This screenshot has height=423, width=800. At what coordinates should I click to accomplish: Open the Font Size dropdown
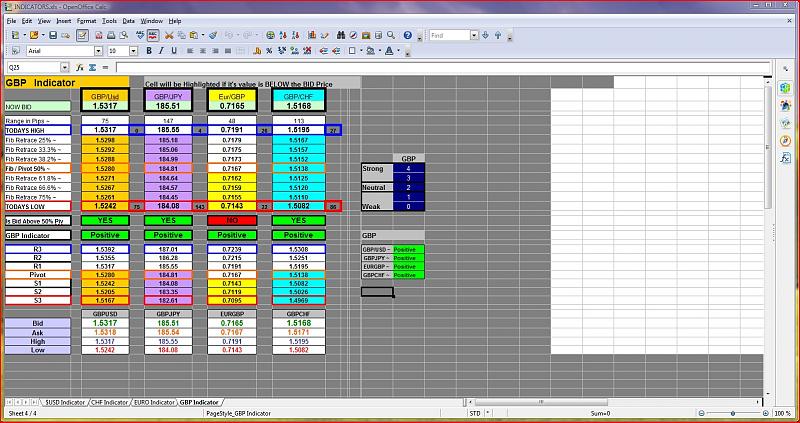(x=133, y=51)
